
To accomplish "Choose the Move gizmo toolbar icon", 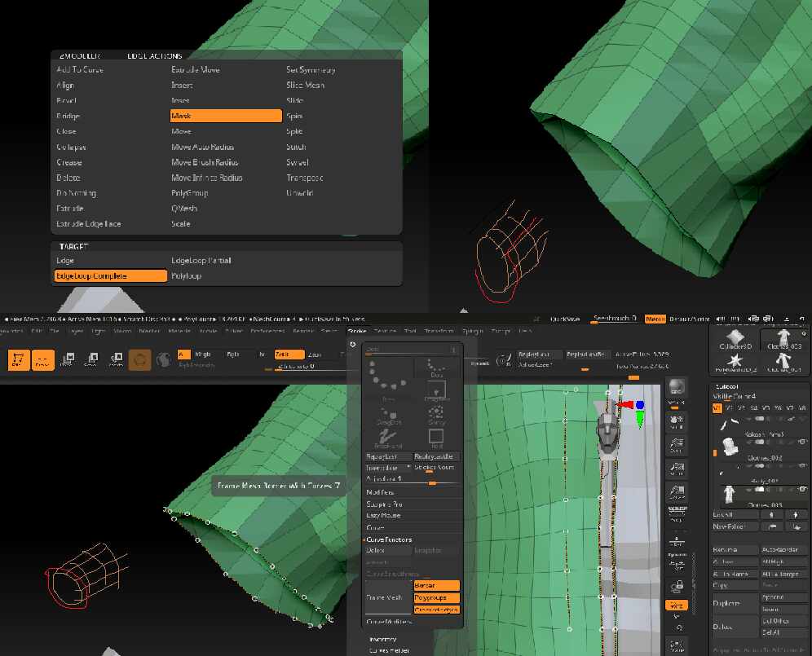I will tap(68, 359).
